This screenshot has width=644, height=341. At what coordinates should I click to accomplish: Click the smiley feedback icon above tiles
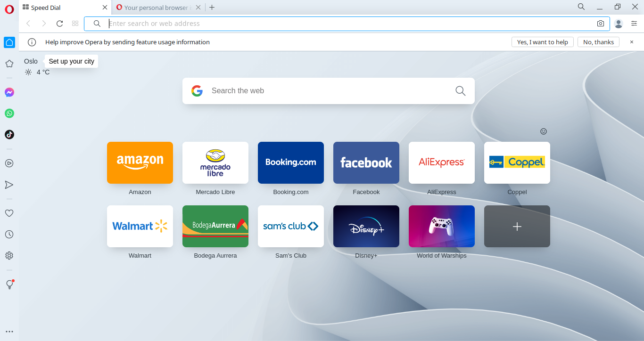(x=544, y=131)
